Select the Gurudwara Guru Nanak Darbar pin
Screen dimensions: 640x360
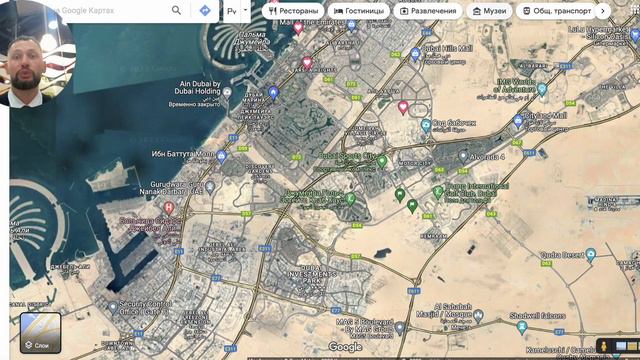click(x=210, y=187)
